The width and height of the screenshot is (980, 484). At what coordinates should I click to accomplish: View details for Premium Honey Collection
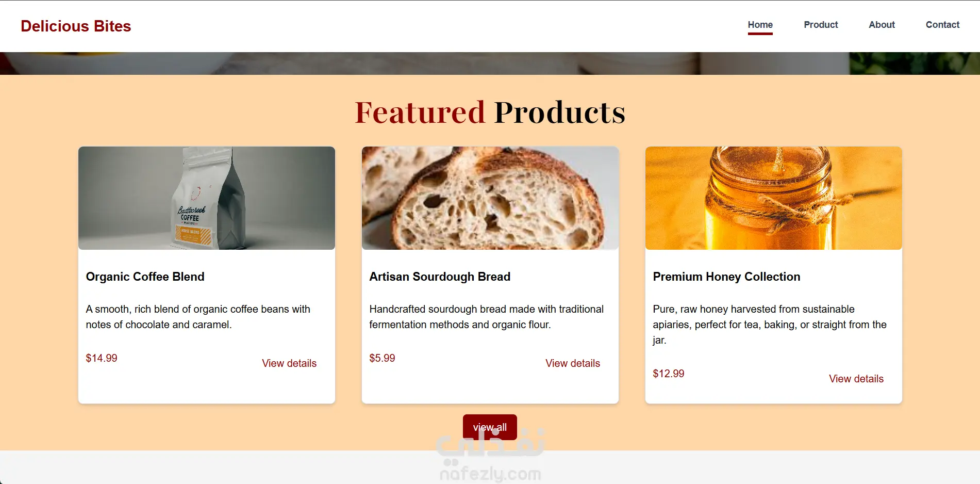point(856,379)
